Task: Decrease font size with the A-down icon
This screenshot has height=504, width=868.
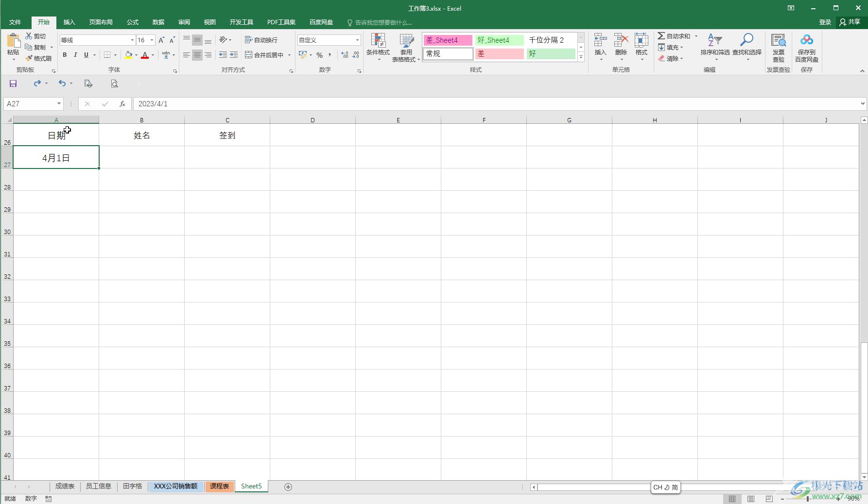Action: click(172, 40)
